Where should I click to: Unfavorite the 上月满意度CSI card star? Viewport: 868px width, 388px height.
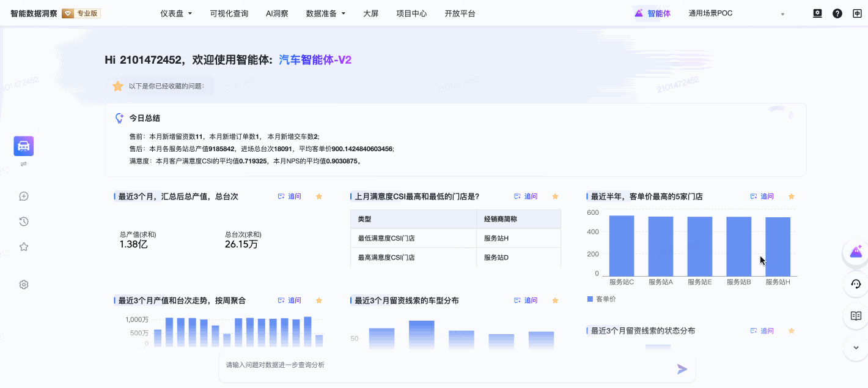[555, 196]
